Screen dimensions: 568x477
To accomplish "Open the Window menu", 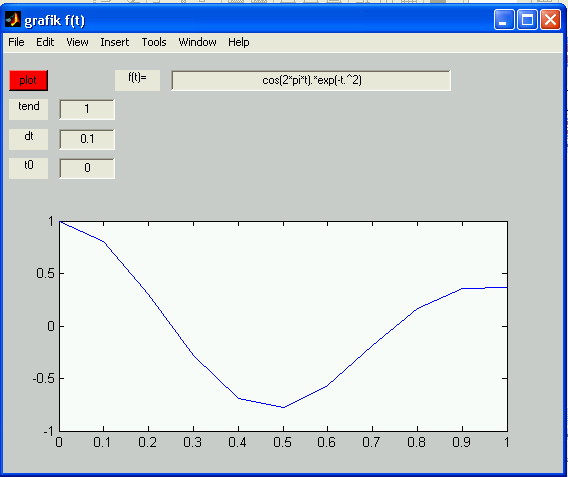I will pos(197,42).
